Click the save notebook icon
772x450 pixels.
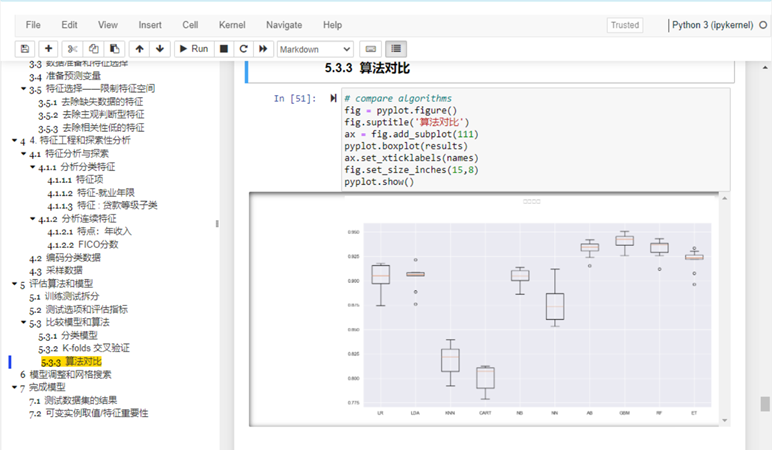[25, 48]
